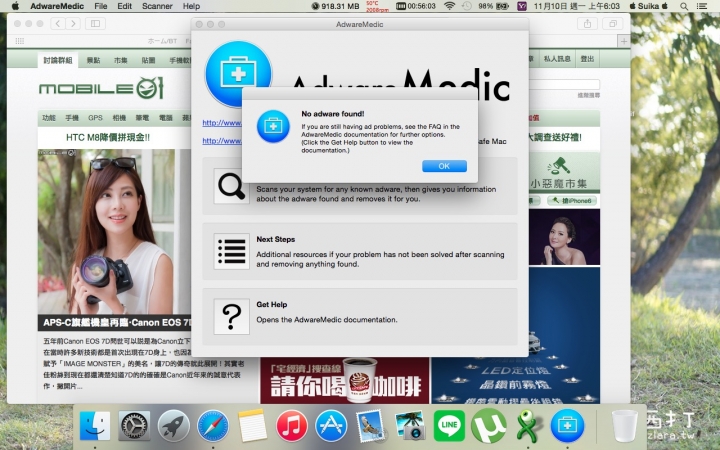Open LINE from the Dock
The width and height of the screenshot is (720, 450).
click(449, 426)
